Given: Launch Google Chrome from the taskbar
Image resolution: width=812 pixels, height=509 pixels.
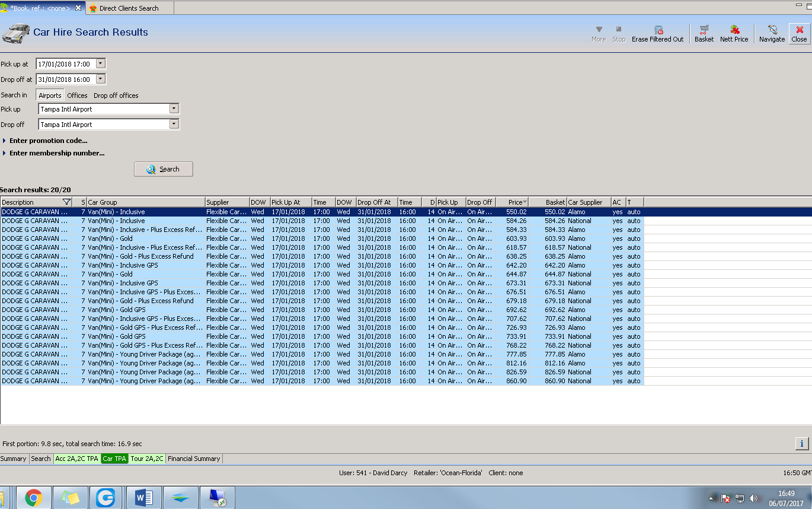Looking at the screenshot, I should (x=33, y=498).
